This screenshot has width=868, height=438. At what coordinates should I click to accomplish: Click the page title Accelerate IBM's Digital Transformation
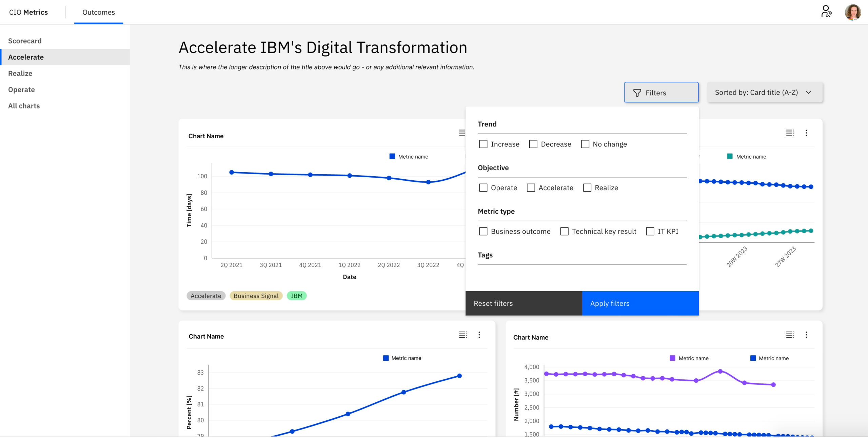coord(323,47)
